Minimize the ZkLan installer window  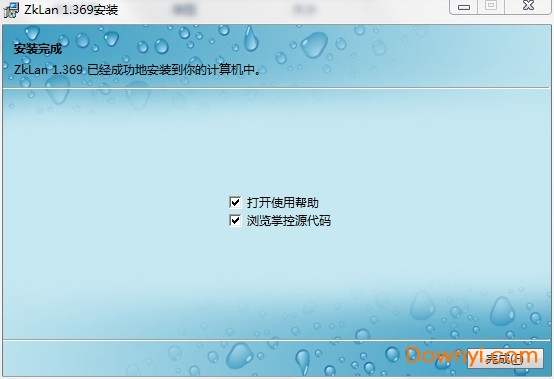(x=464, y=6)
